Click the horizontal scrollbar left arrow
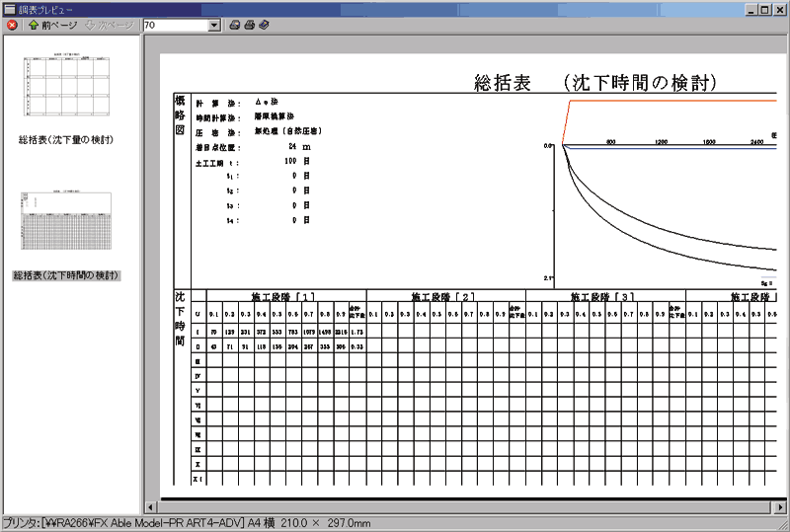790x532 pixels. click(150, 506)
